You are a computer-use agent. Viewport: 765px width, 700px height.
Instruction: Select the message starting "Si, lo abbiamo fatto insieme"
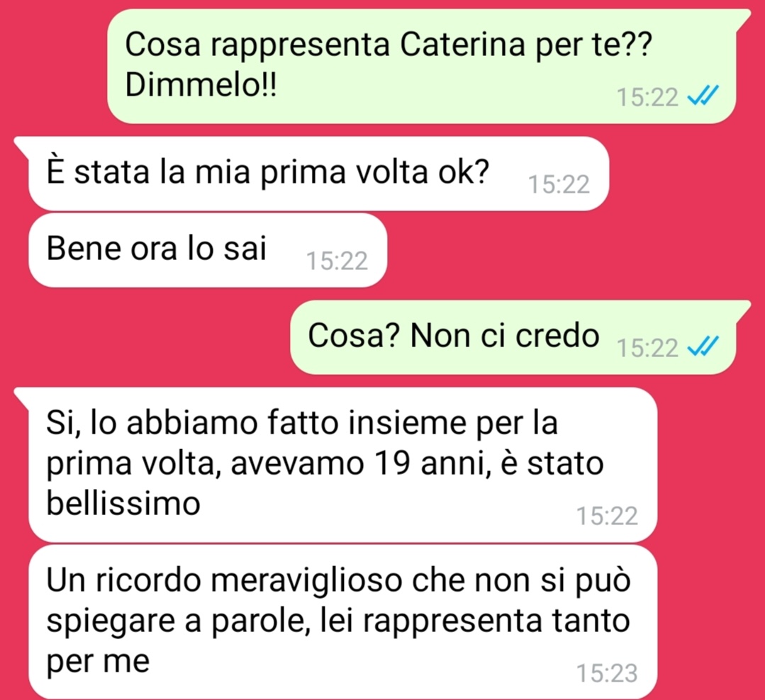point(343,465)
